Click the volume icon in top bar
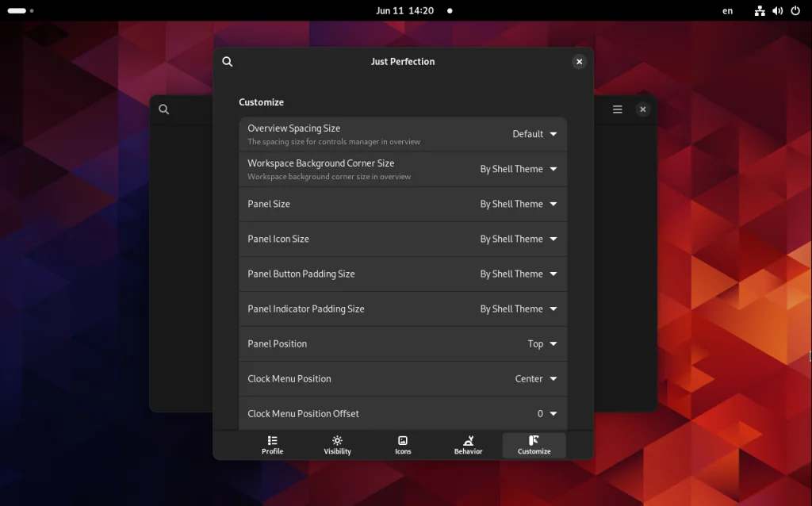812x506 pixels. click(x=777, y=11)
